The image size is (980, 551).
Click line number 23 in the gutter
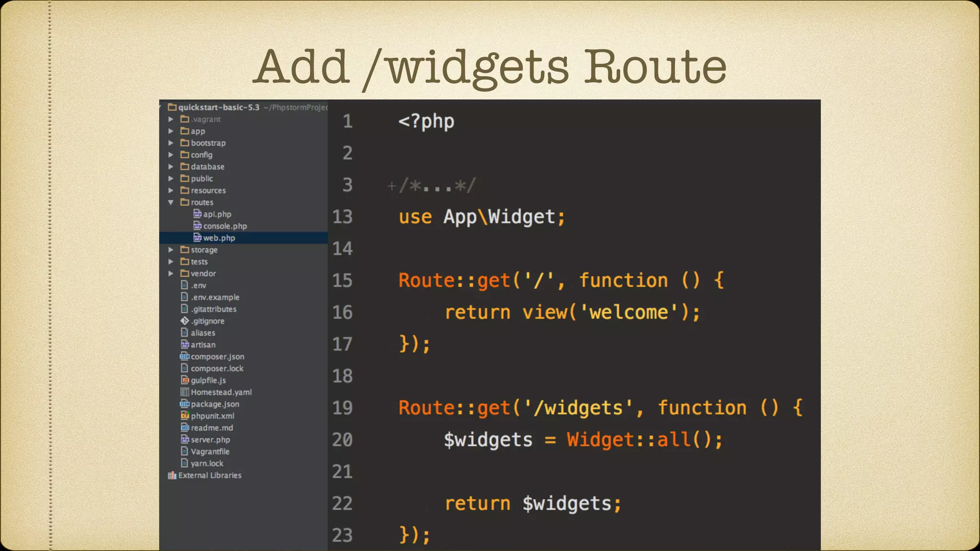[x=343, y=535]
